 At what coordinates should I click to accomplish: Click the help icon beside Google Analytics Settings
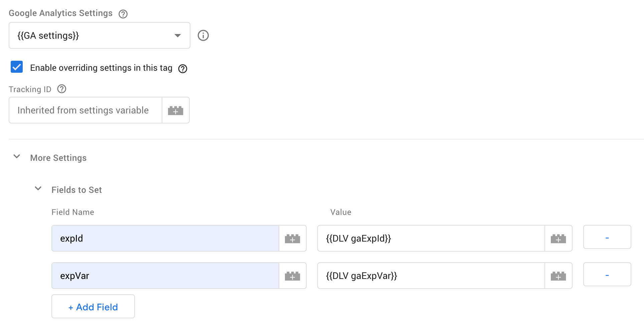(123, 14)
